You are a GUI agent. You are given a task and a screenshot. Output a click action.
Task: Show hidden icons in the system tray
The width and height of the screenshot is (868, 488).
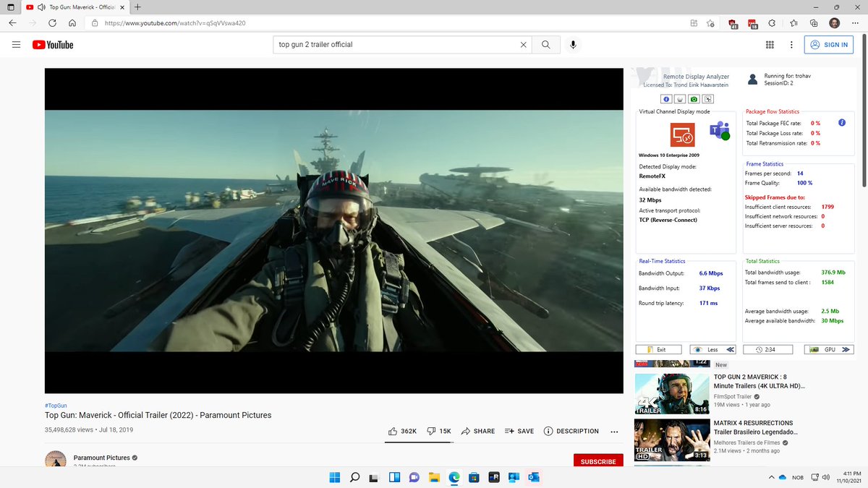click(770, 477)
